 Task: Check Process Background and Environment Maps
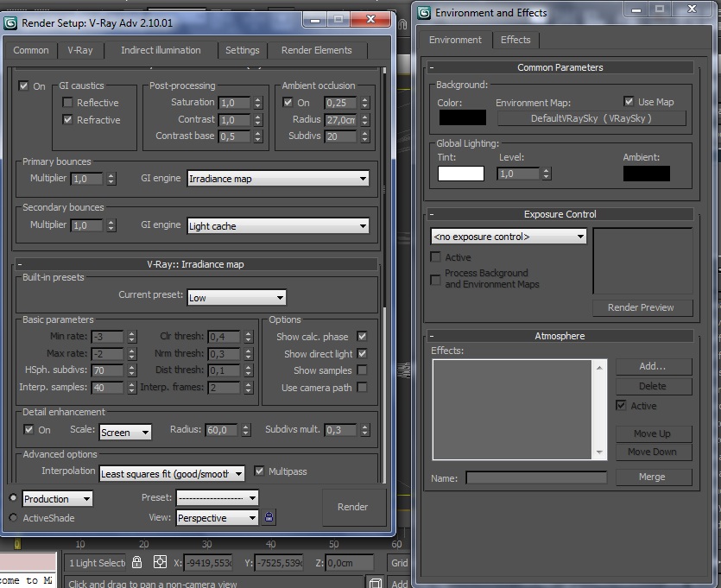coord(435,279)
